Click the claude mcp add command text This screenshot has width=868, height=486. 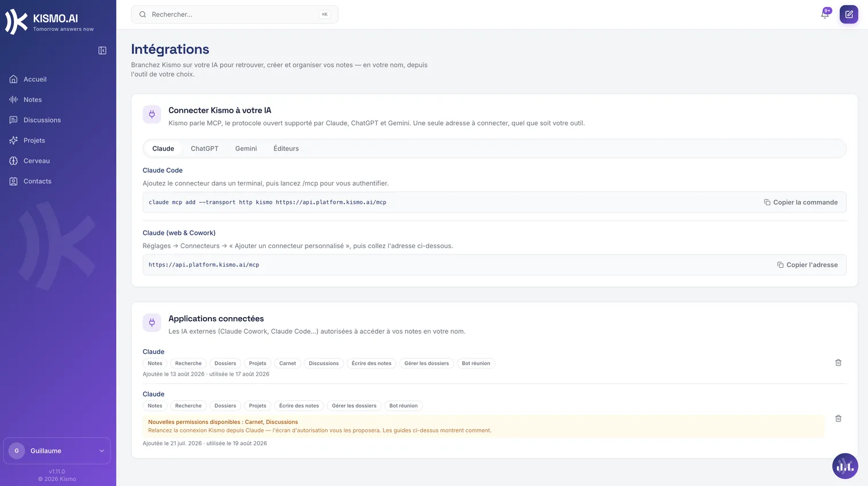coord(267,202)
